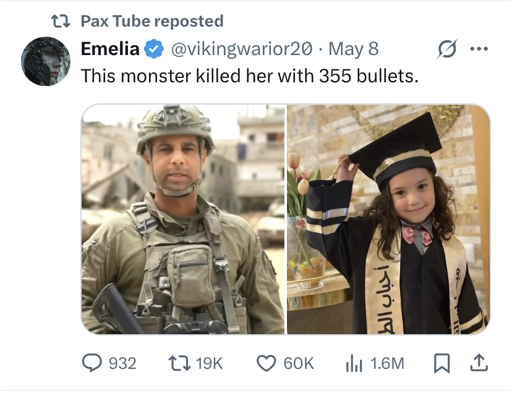Open the @vikingwarior20 handle link
Image resolution: width=512 pixels, height=393 pixels.
click(x=242, y=49)
